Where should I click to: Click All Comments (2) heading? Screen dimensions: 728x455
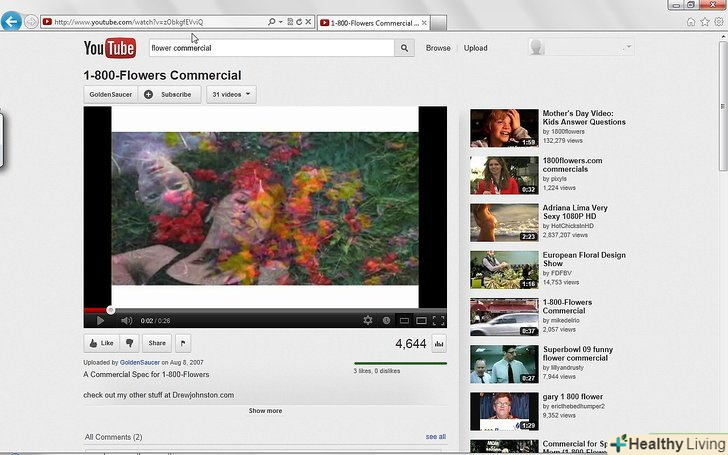click(x=113, y=437)
